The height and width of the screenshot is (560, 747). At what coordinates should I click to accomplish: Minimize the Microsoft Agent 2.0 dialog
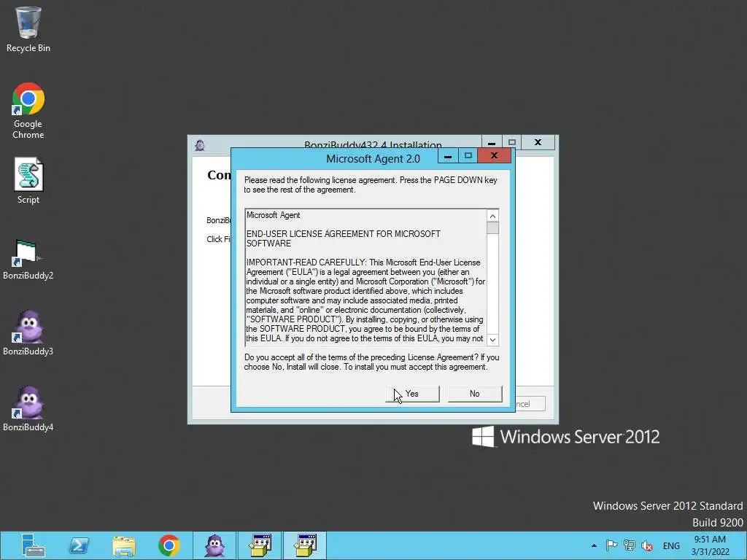tap(448, 156)
